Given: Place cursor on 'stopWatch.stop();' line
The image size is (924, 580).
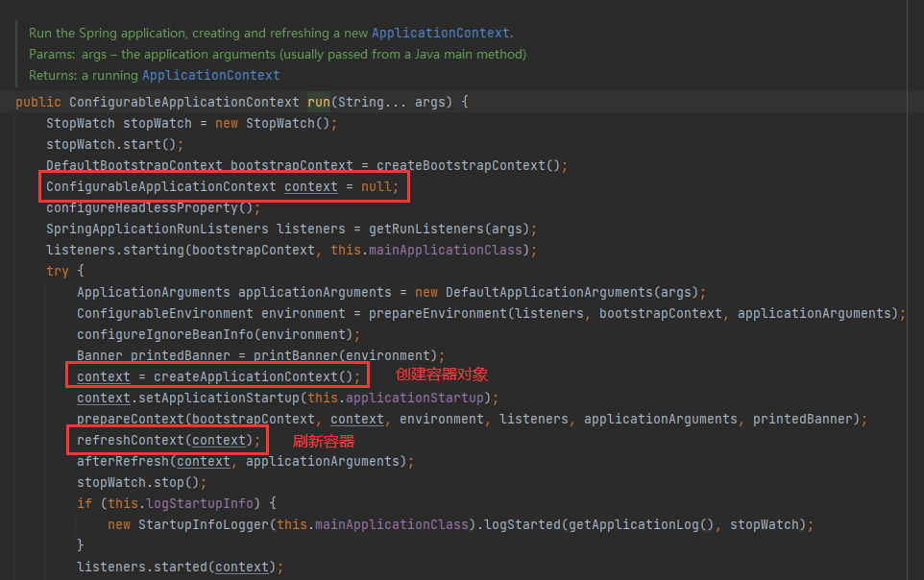Looking at the screenshot, I should (141, 483).
